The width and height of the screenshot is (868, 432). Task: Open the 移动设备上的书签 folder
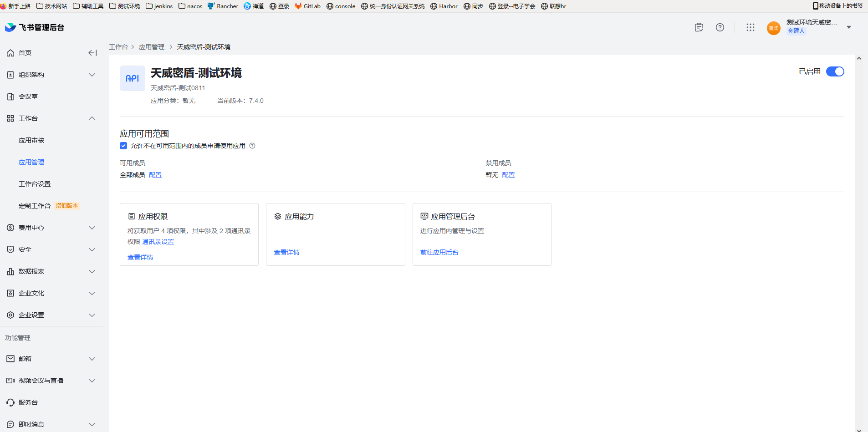click(x=837, y=6)
